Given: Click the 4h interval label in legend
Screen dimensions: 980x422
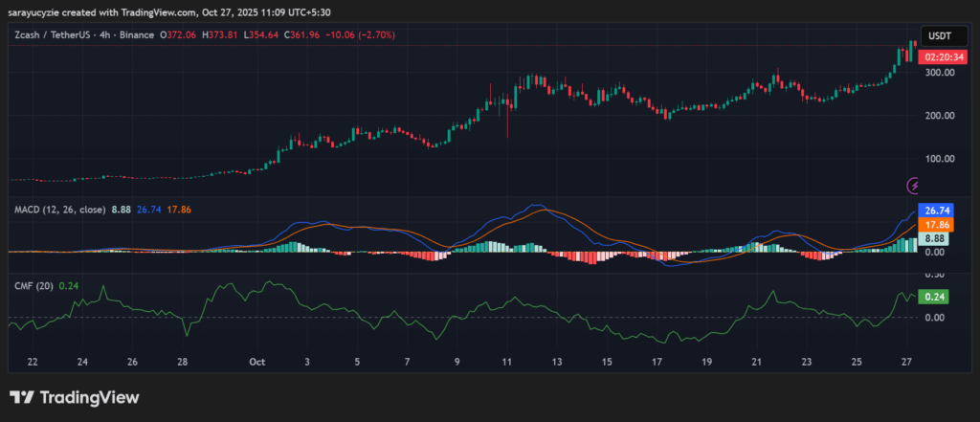Looking at the screenshot, I should [x=122, y=34].
